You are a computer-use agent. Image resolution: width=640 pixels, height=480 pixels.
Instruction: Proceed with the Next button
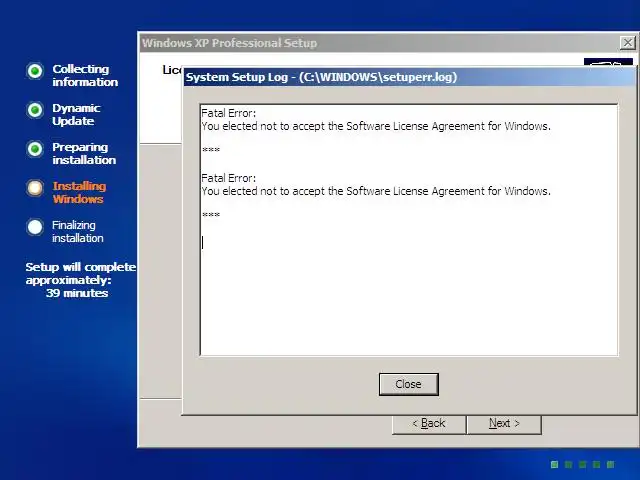[x=504, y=424]
